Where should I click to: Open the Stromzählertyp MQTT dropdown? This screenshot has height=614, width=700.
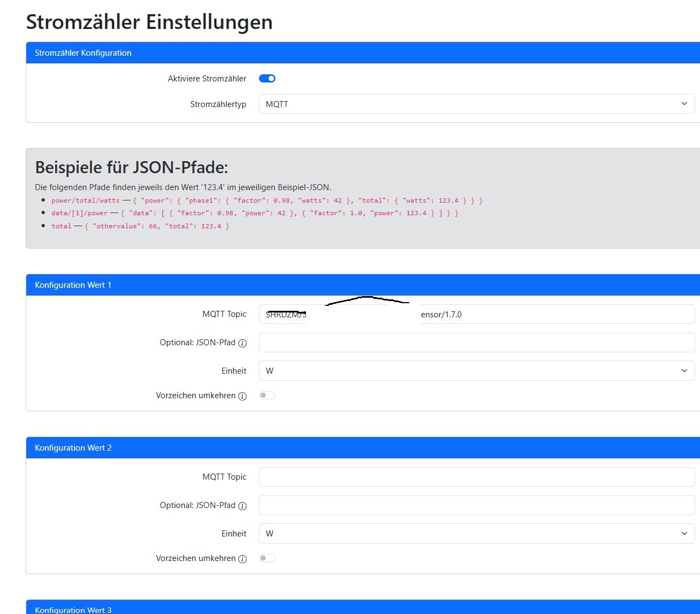(477, 104)
